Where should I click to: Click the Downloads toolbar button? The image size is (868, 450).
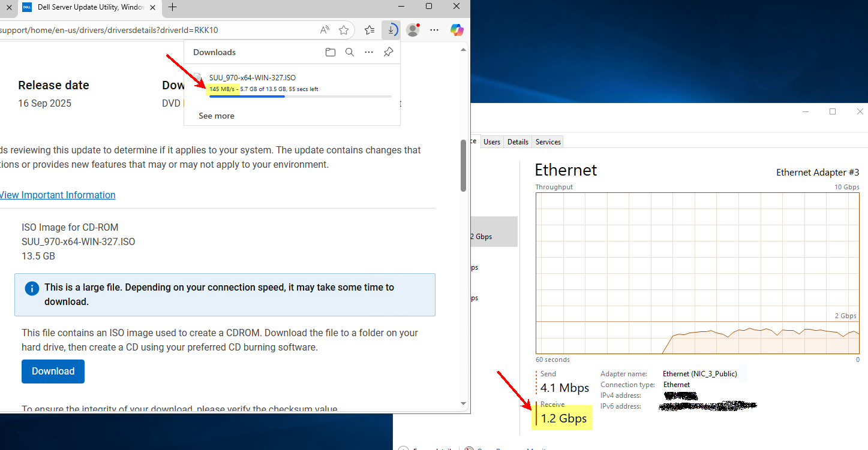pos(391,30)
